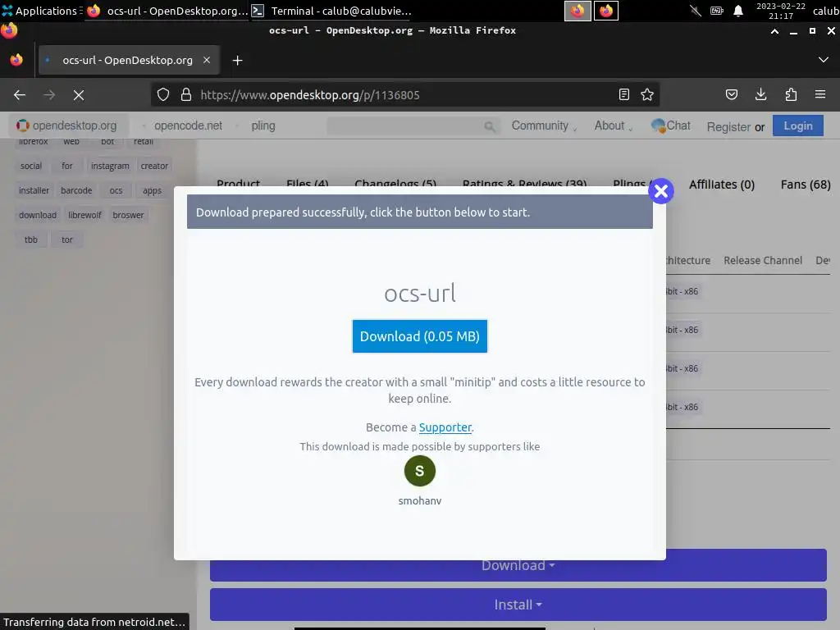Image resolution: width=840 pixels, height=630 pixels.
Task: Open the pling link in header
Action: pos(263,126)
